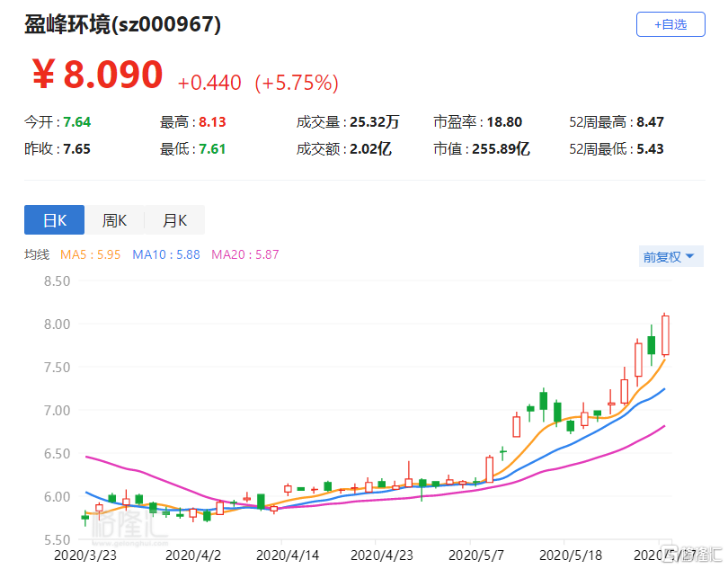The width and height of the screenshot is (728, 569).
Task: Select the MA5 : 5.95 indicator label
Action: pyautogui.click(x=90, y=254)
